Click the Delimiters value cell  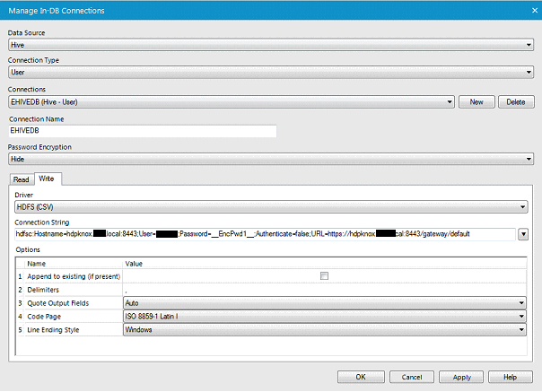click(325, 290)
